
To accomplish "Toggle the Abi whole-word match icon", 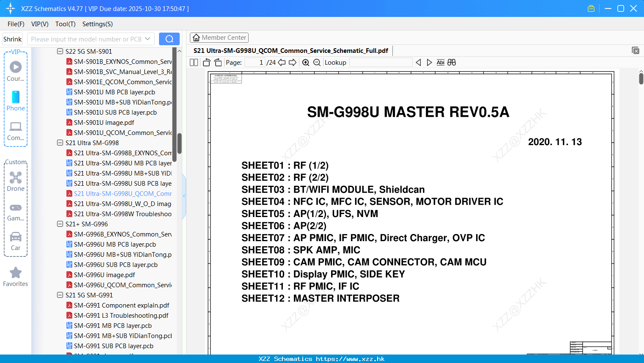I will coord(440,63).
